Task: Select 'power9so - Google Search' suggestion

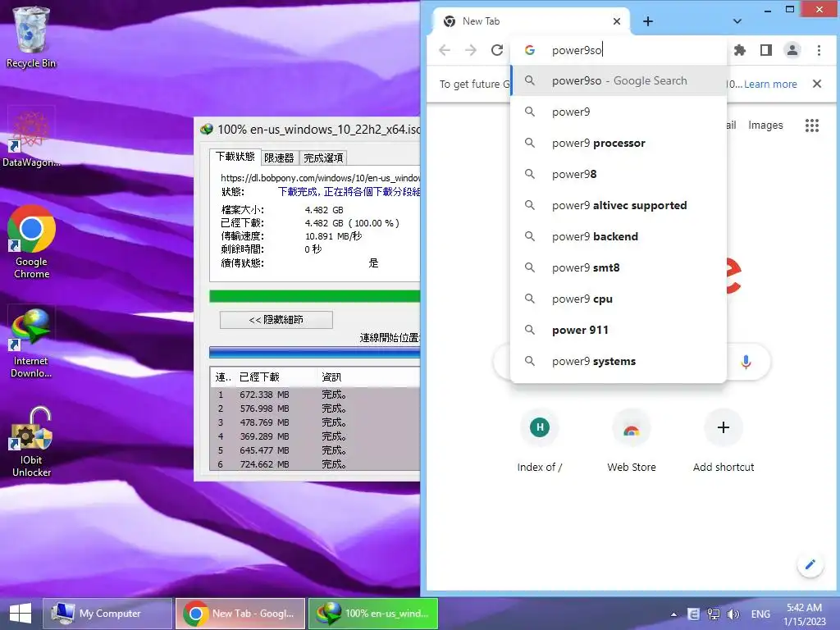Action: tap(619, 80)
